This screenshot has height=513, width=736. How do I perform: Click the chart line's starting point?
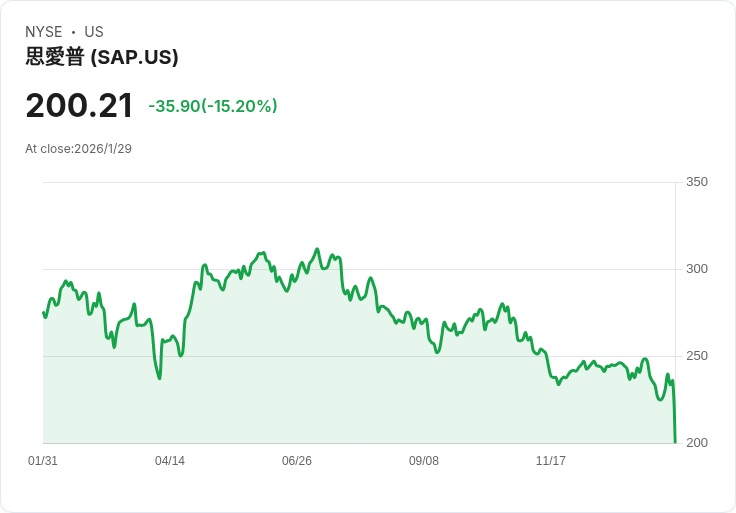tap(43, 313)
